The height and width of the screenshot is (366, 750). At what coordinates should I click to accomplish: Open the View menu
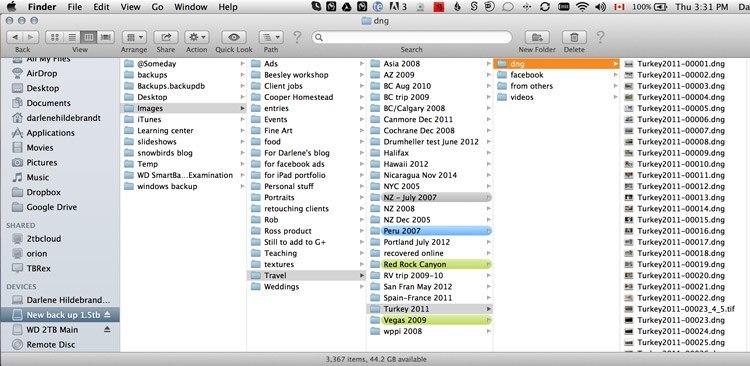click(131, 7)
